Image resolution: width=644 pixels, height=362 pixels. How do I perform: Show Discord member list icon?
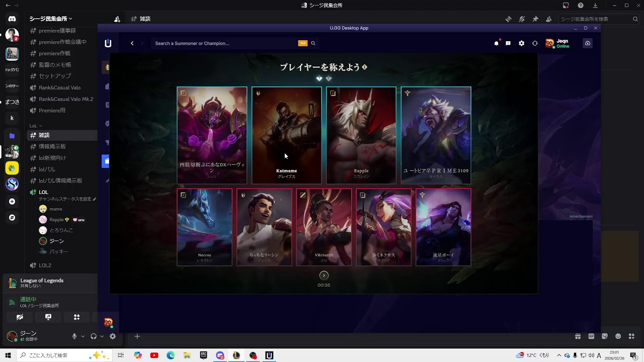548,19
